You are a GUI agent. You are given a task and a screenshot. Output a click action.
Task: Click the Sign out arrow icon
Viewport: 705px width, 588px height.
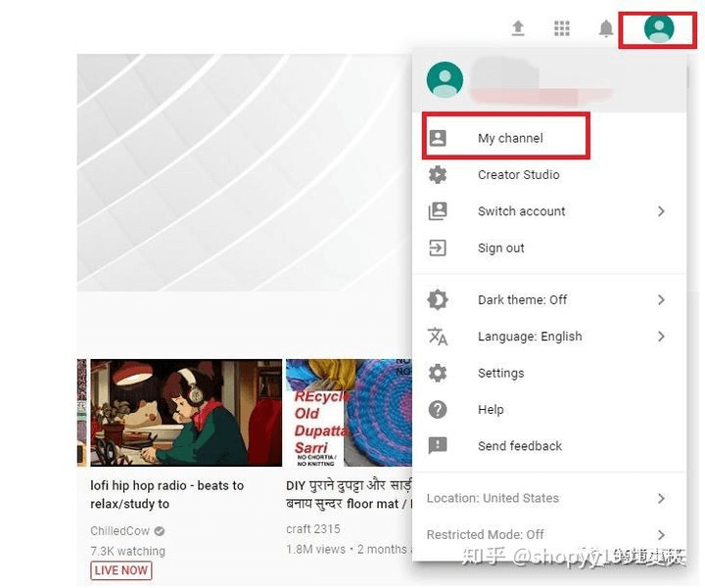438,248
